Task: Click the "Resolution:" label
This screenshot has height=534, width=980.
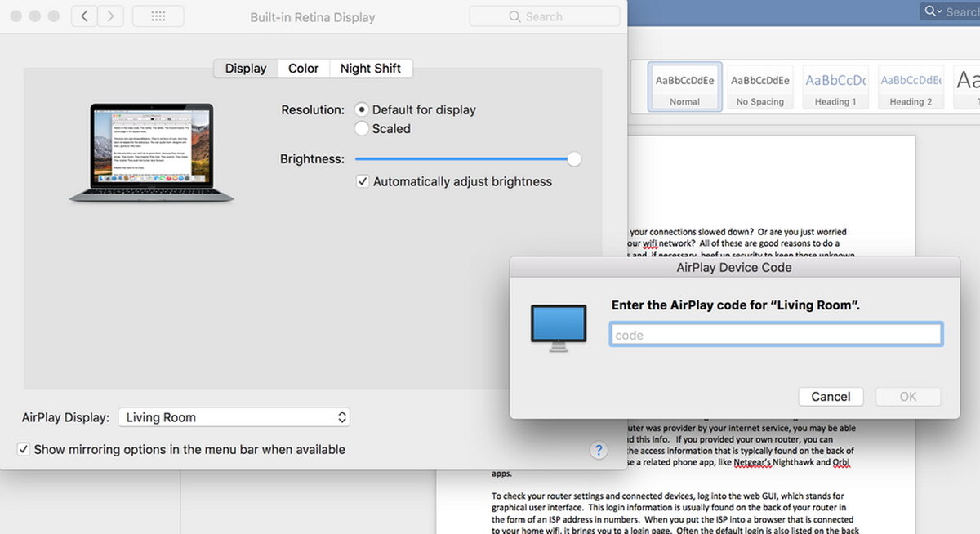Action: point(313,109)
